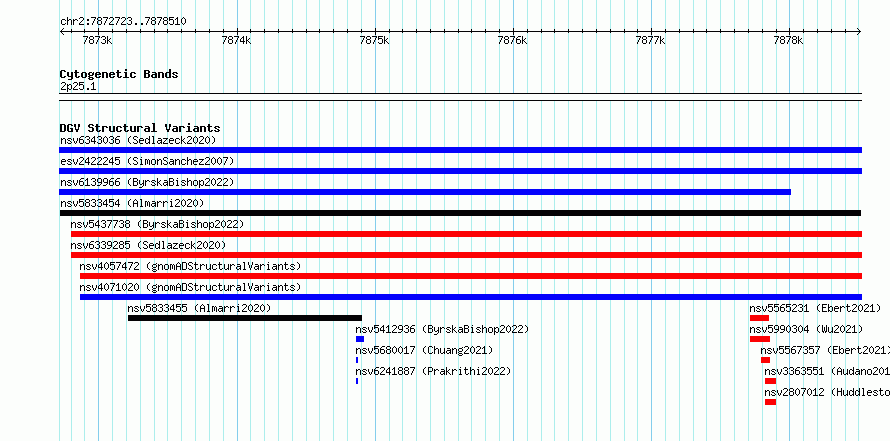This screenshot has height=441, width=890.
Task: Open nsv5437738 (ByrskaBishop2022) variant label
Action: click(x=157, y=224)
